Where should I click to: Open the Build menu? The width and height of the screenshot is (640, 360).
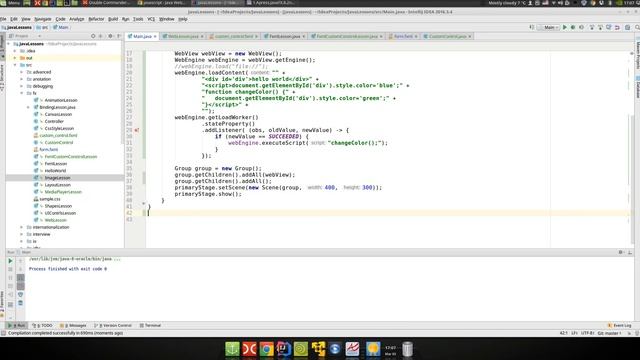point(113,19)
